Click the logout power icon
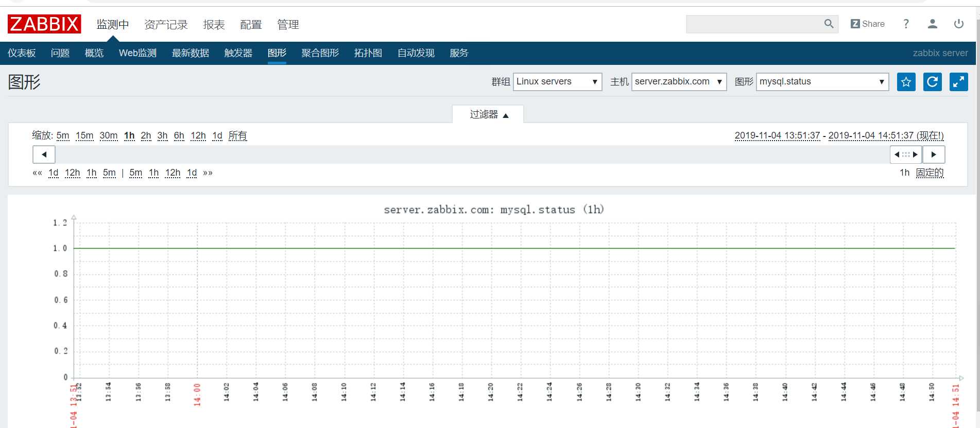 (959, 24)
